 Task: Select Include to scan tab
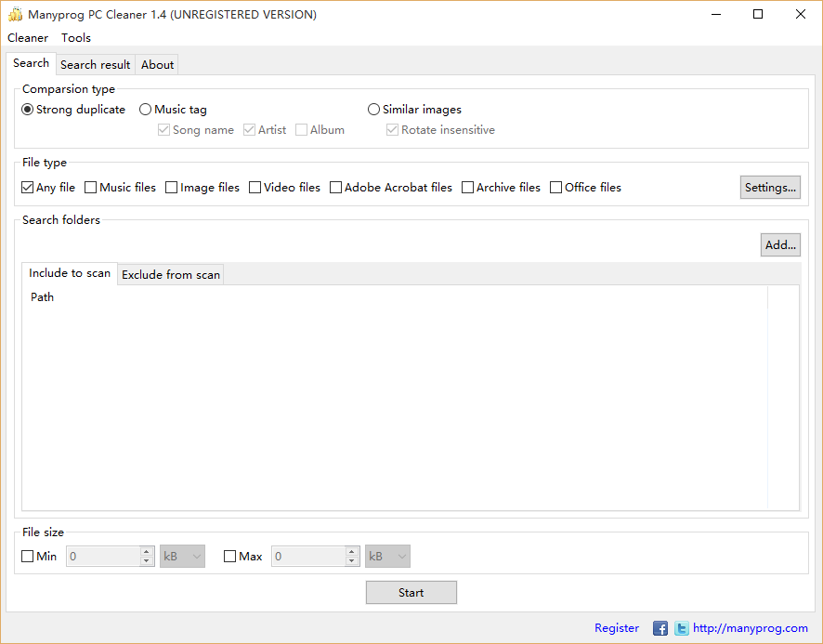click(70, 273)
